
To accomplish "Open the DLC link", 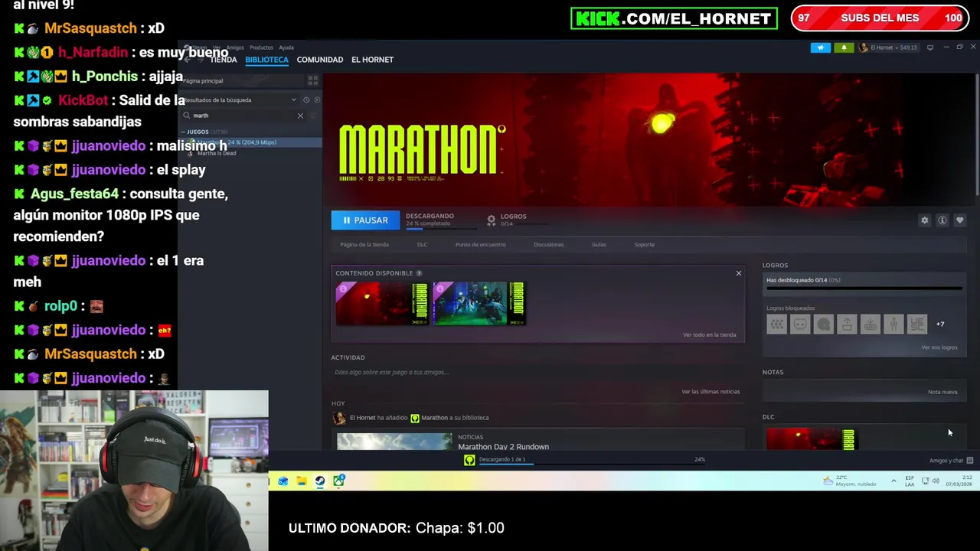I will point(422,245).
